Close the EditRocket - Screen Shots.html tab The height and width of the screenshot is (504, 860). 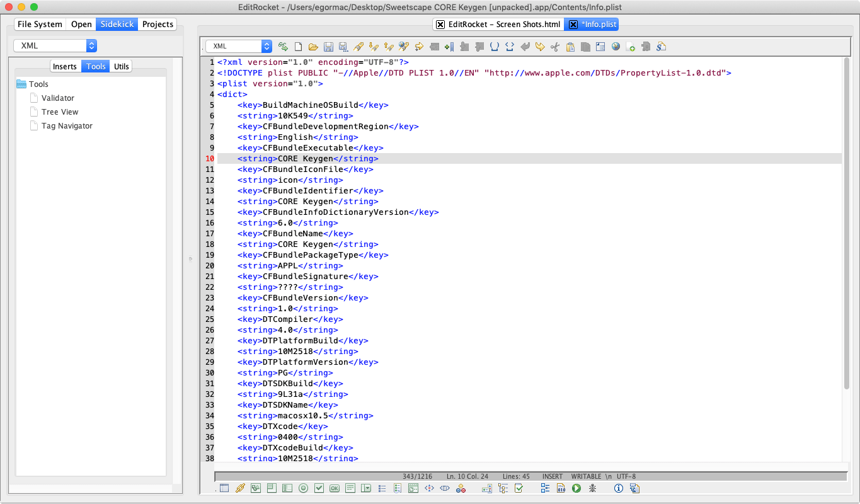pos(440,25)
